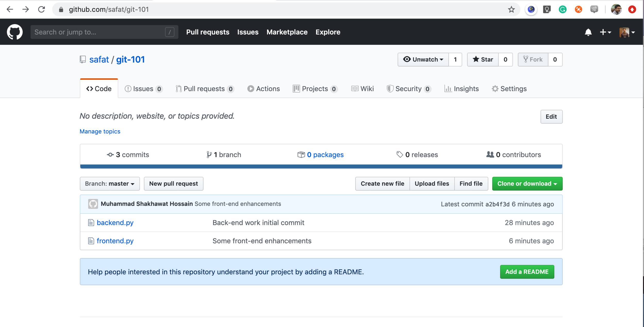Expand the plus create-new menu
644x327 pixels.
click(x=605, y=32)
